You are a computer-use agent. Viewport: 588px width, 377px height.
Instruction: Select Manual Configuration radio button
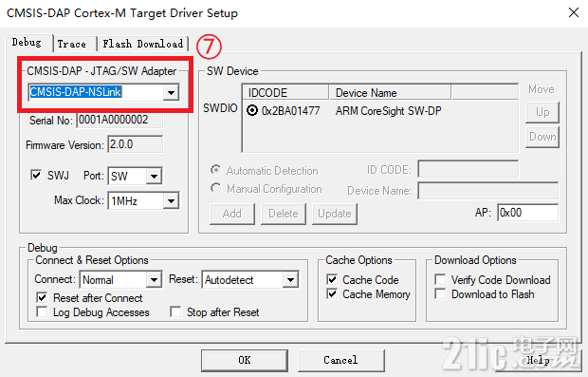(x=215, y=188)
